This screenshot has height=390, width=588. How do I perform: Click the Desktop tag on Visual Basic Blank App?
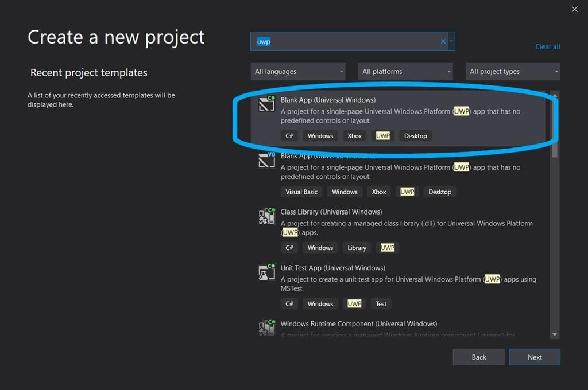(439, 192)
